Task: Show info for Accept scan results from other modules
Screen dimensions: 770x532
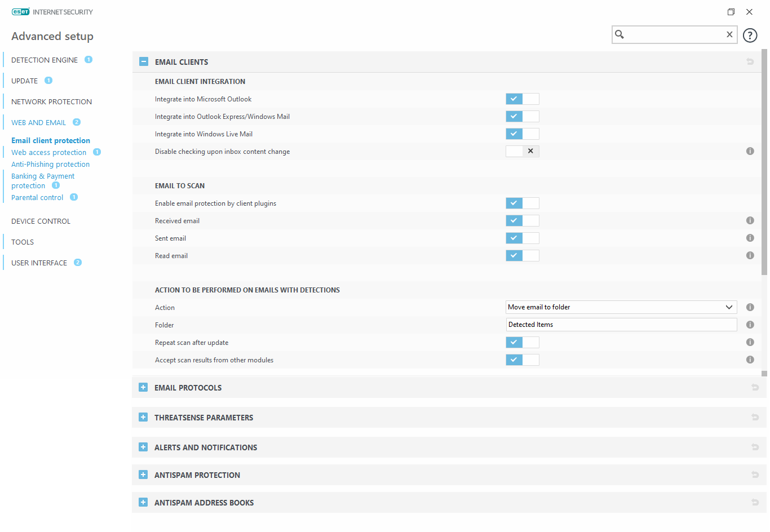Action: (x=750, y=360)
